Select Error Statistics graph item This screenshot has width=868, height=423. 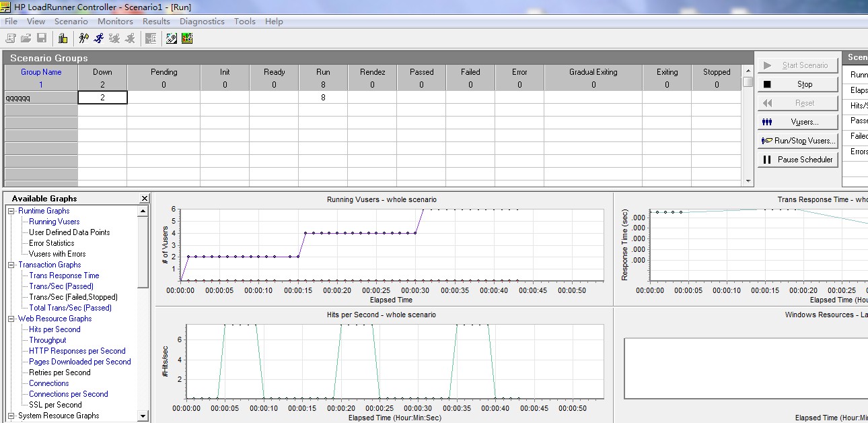52,243
